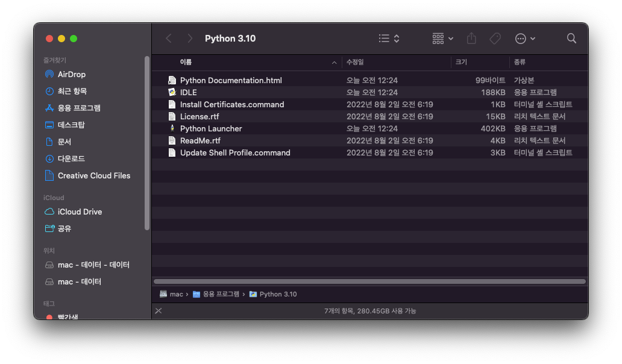Go forward with the right chevron

190,39
